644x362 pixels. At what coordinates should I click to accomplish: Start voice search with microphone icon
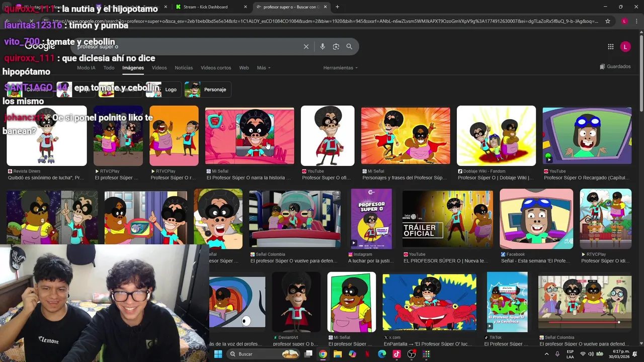[323, 46]
